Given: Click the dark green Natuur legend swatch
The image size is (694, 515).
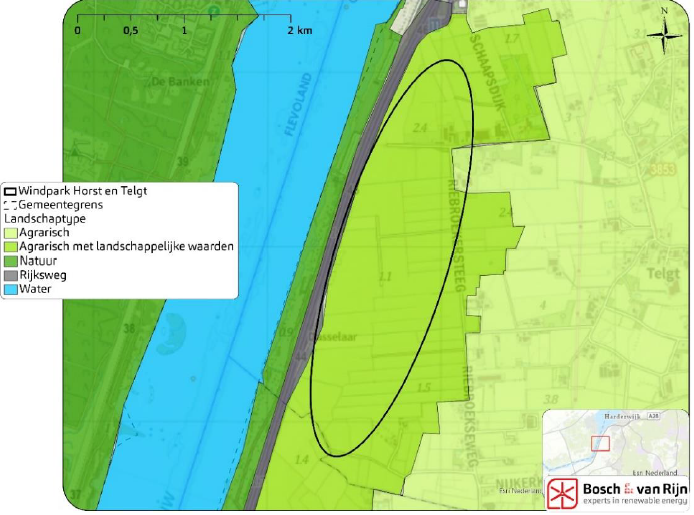Looking at the screenshot, I should [x=10, y=260].
